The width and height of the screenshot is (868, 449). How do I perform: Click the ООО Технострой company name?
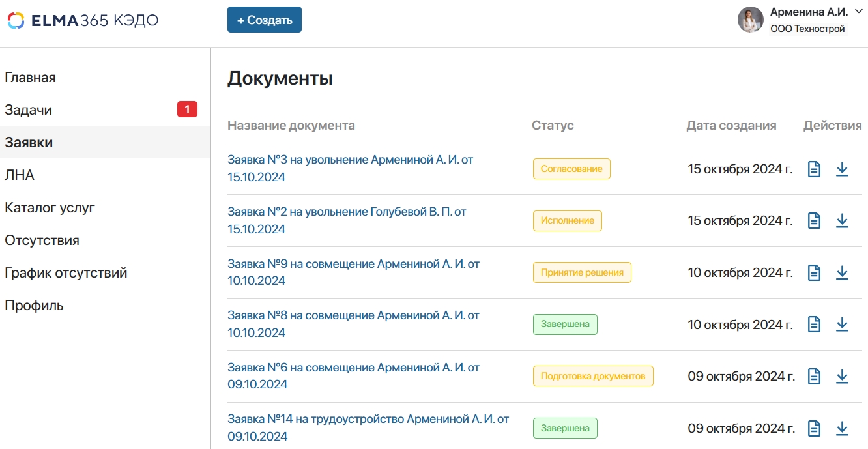(x=807, y=29)
